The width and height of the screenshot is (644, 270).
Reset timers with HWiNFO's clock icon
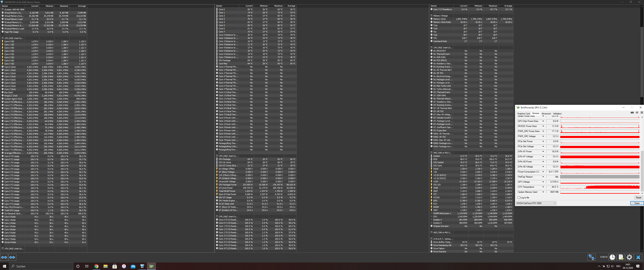tap(613, 257)
